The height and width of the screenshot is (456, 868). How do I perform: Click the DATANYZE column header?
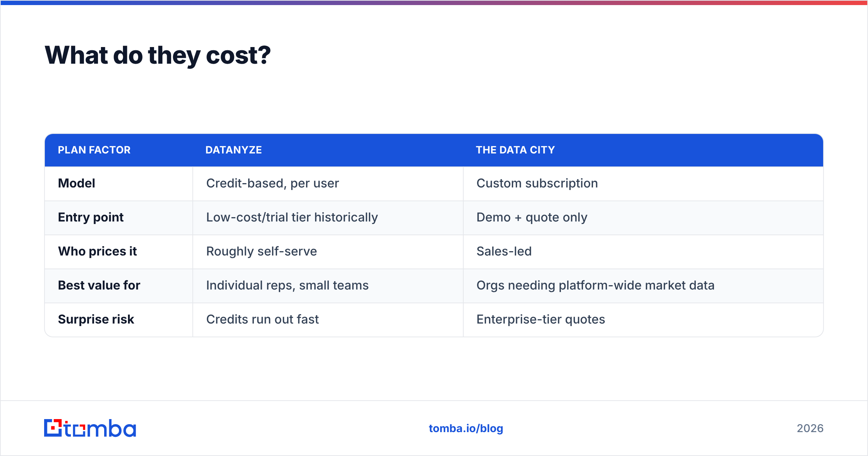234,150
